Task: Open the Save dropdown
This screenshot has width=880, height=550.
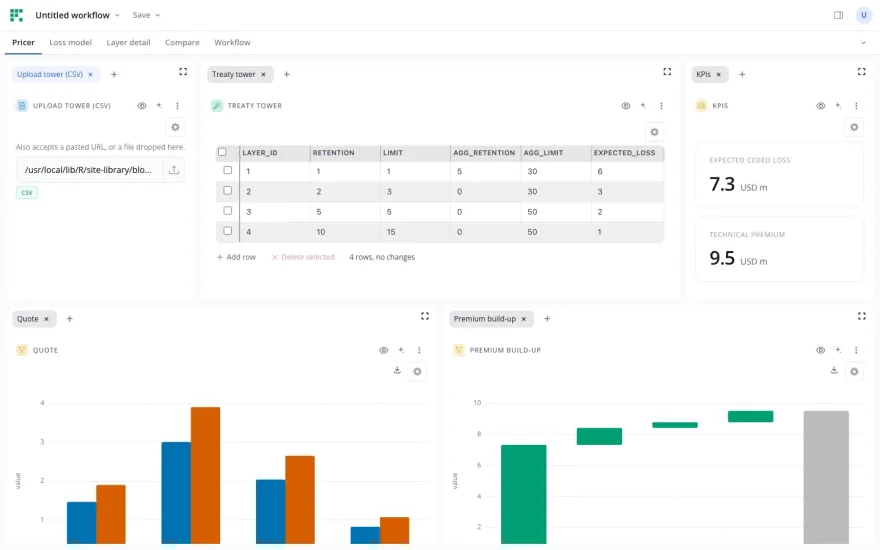Action: point(146,15)
